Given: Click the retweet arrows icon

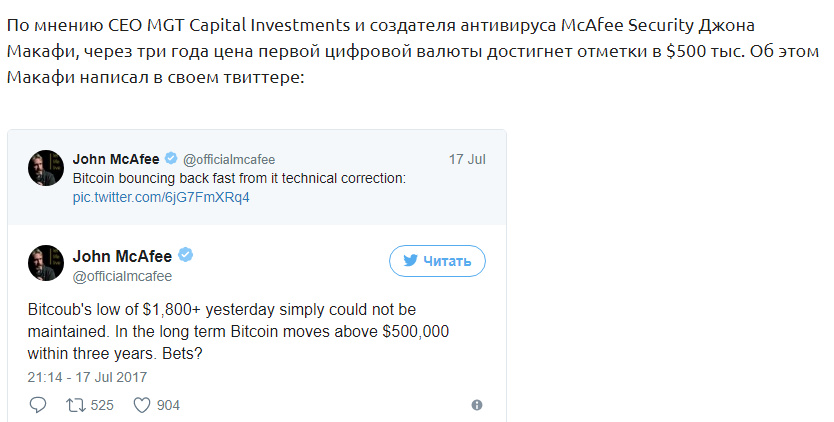Looking at the screenshot, I should (x=75, y=406).
